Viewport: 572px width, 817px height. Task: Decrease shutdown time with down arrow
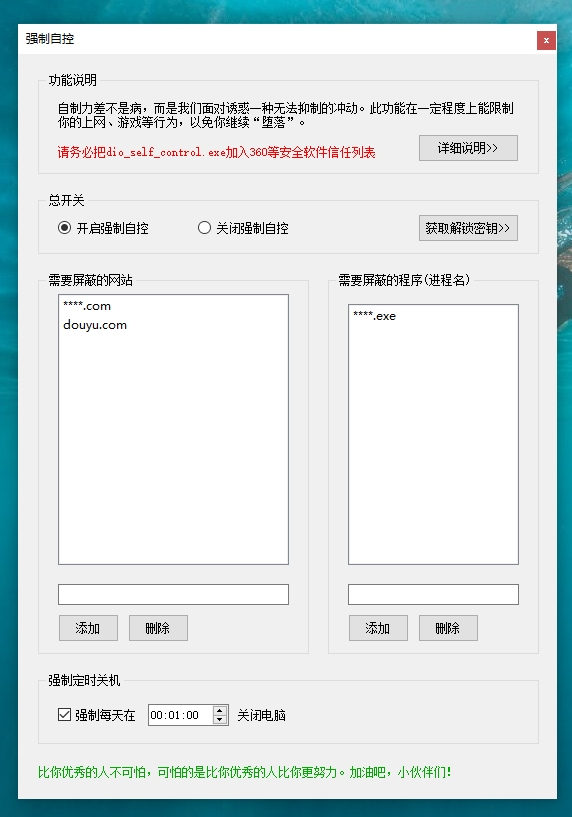pyautogui.click(x=220, y=720)
